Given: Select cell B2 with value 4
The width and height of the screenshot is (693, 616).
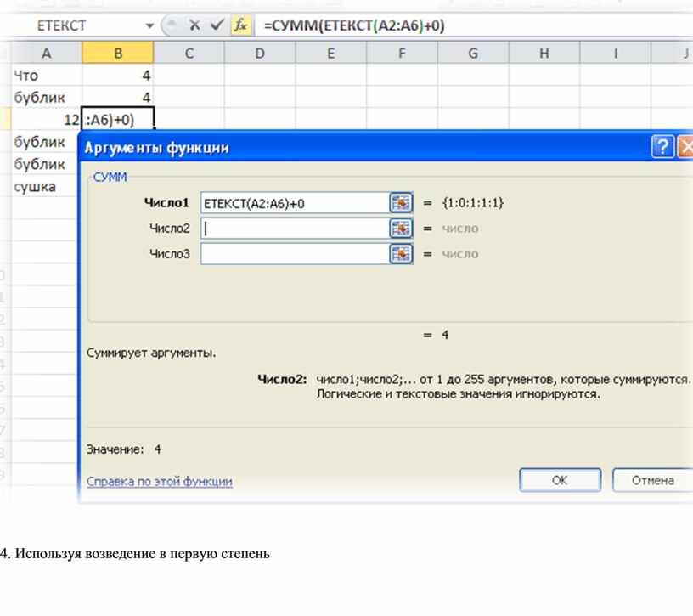Looking at the screenshot, I should pyautogui.click(x=118, y=97).
